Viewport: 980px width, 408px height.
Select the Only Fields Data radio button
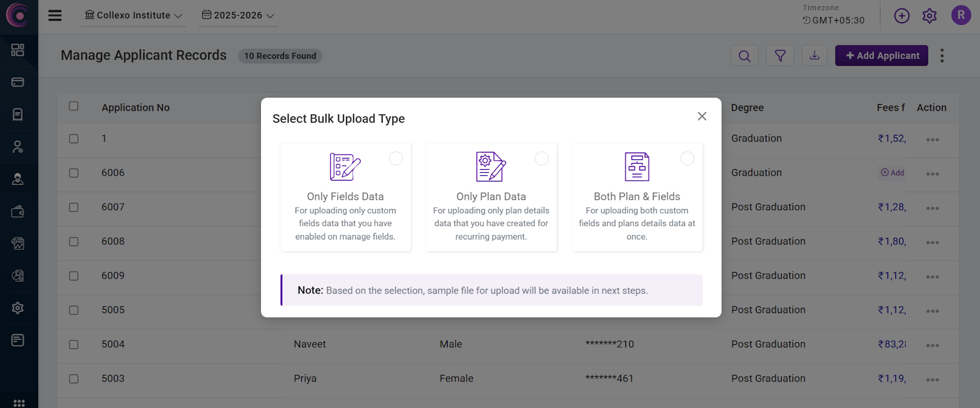pyautogui.click(x=396, y=159)
